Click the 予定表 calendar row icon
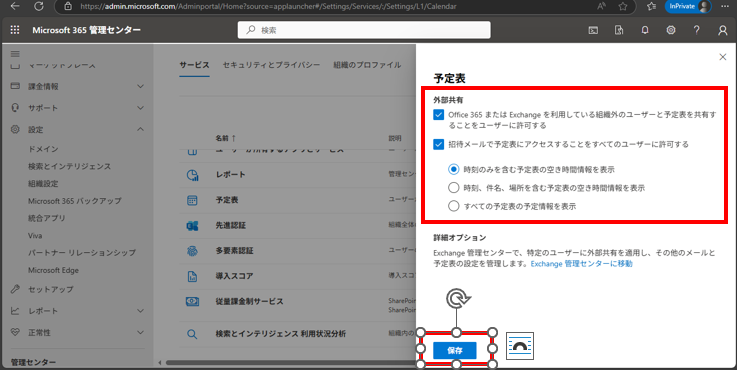This screenshot has width=737, height=370. [x=192, y=200]
